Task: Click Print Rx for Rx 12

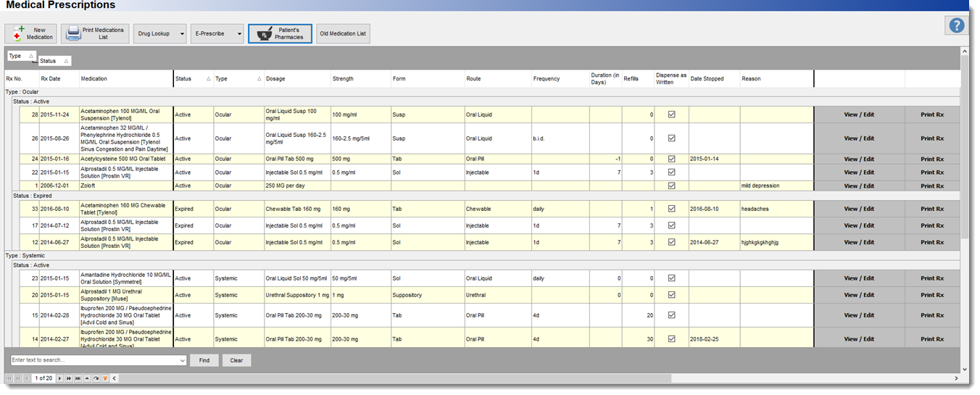Action: [x=932, y=242]
